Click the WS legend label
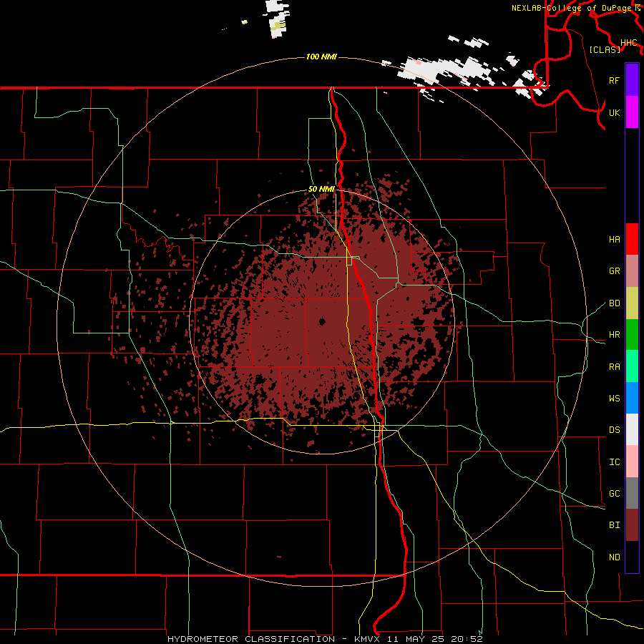This screenshot has height=644, width=644. (x=614, y=399)
